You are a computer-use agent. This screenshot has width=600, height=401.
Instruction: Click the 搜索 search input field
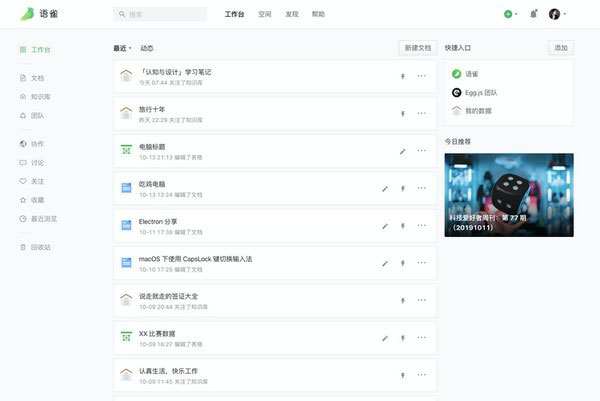point(158,15)
